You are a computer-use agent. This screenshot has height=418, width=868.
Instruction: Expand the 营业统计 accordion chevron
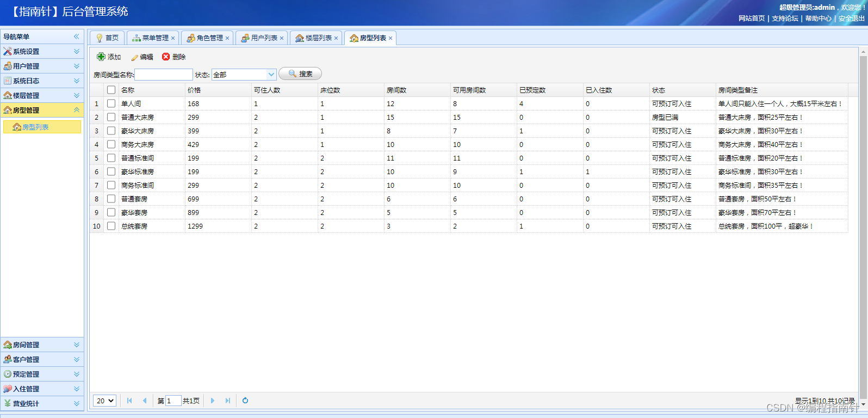77,403
